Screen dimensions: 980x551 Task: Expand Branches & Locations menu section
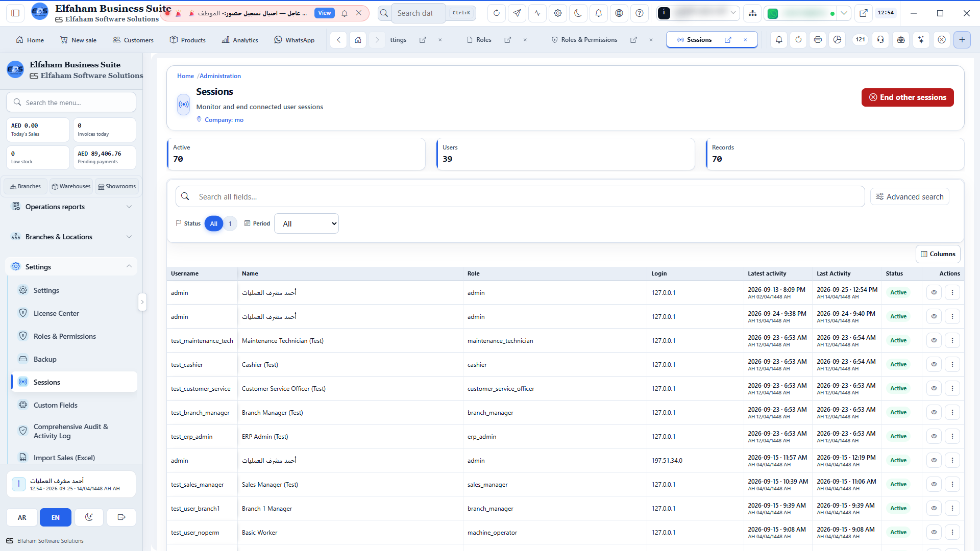click(71, 237)
